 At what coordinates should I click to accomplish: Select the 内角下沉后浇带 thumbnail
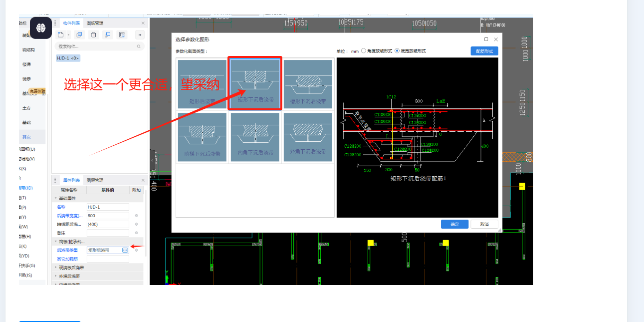255,137
